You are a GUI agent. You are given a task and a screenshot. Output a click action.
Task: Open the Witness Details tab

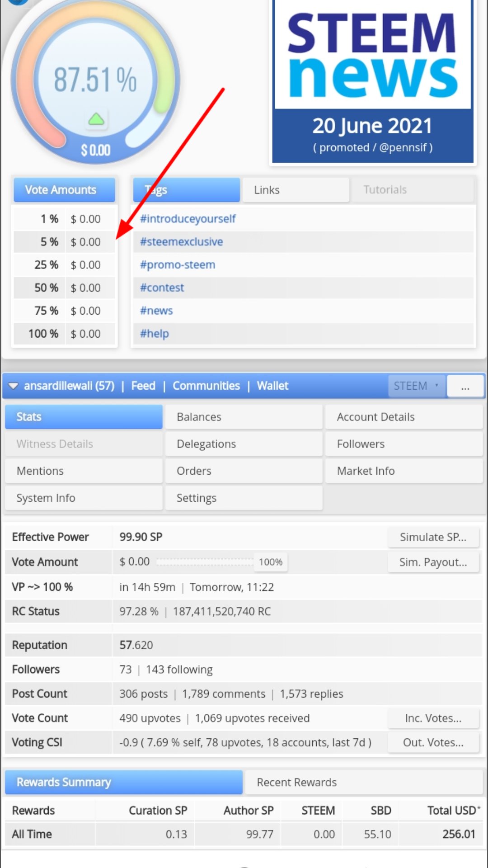coord(84,444)
